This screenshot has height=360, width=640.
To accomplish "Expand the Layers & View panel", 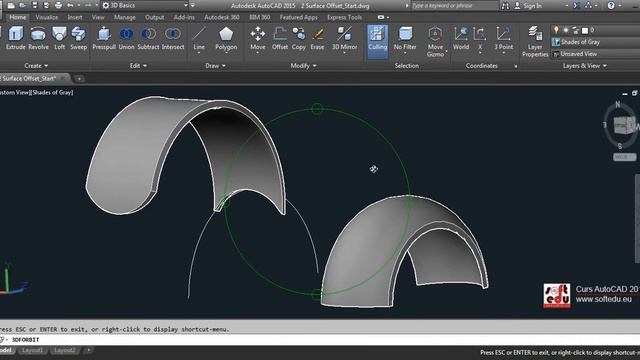I will click(584, 66).
